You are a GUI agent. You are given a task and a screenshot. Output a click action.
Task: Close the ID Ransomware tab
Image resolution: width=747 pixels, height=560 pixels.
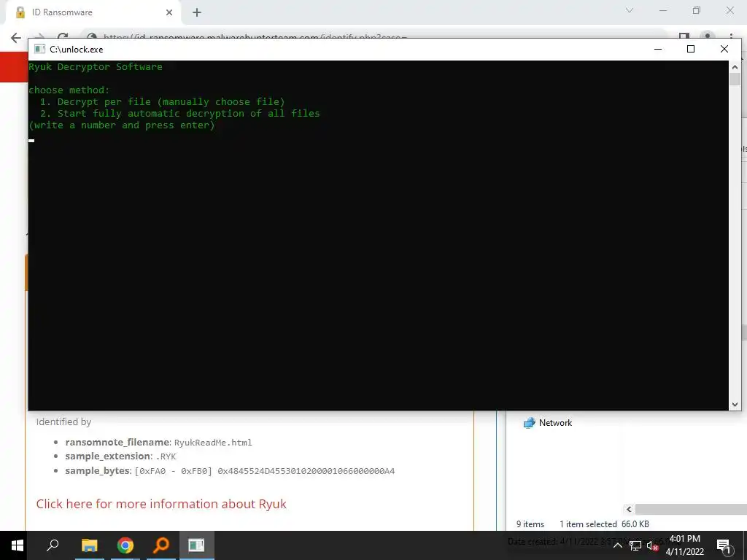pos(169,13)
